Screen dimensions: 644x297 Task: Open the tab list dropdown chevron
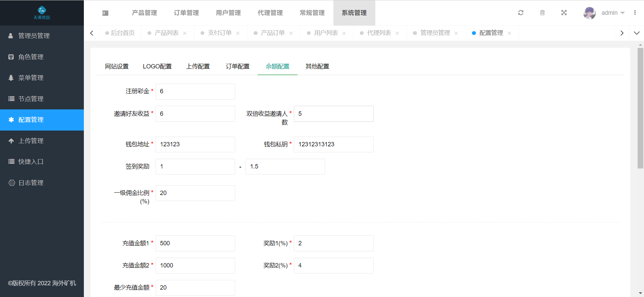pos(637,33)
